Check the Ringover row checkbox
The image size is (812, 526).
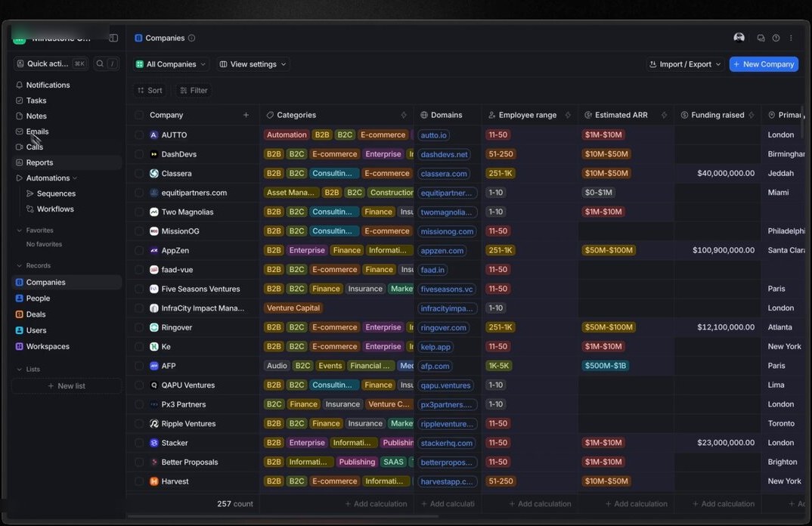point(139,327)
